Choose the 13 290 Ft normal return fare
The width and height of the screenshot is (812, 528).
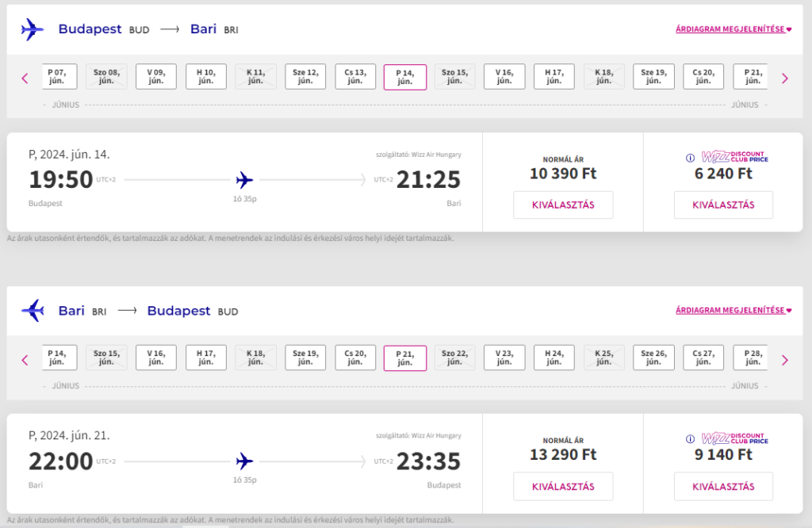point(563,486)
